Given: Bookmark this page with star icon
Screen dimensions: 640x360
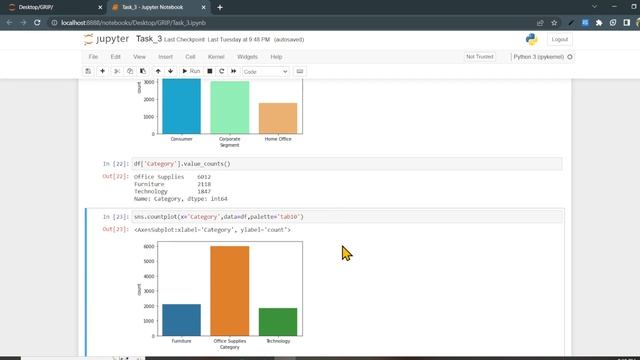Looking at the screenshot, I should pos(554,23).
